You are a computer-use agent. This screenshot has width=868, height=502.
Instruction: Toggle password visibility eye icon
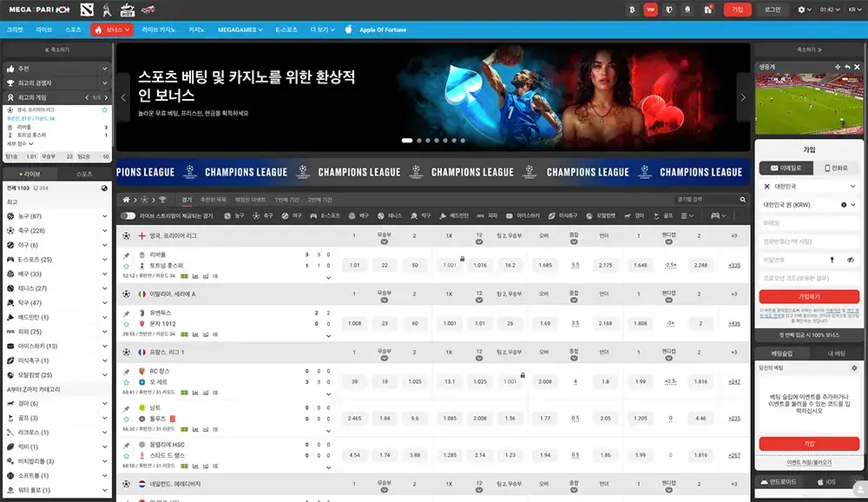point(851,260)
